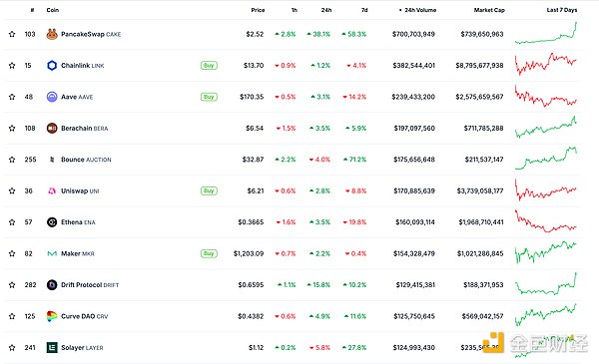Favorite PancakeSwap with its star

coord(12,34)
